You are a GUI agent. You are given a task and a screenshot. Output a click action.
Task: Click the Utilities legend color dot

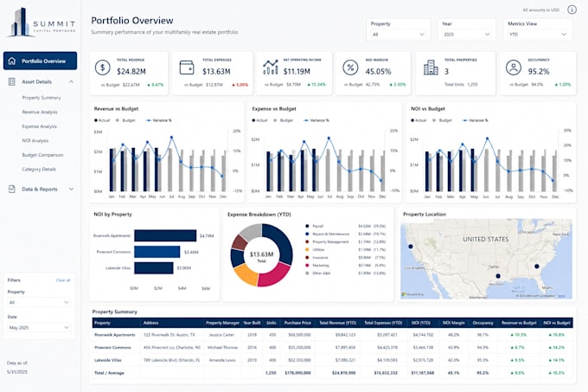pos(307,249)
